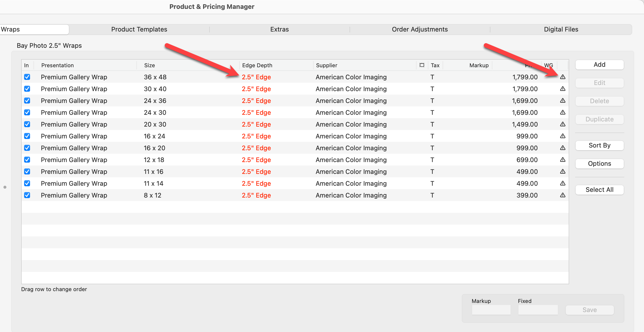Switch to Product Templates tab
The height and width of the screenshot is (332, 644).
pos(139,29)
